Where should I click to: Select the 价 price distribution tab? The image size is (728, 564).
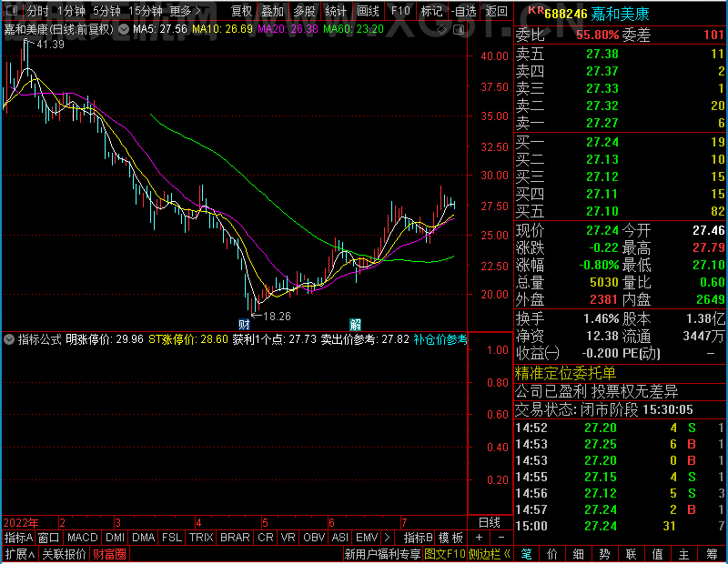pyautogui.click(x=552, y=554)
